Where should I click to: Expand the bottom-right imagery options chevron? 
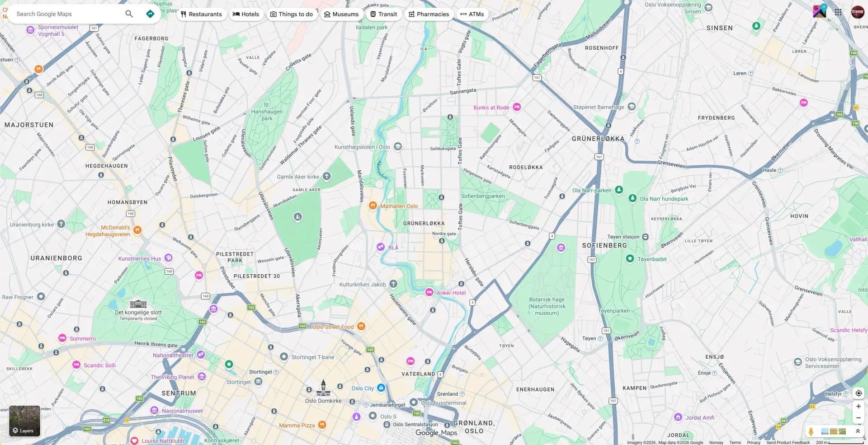point(857,431)
